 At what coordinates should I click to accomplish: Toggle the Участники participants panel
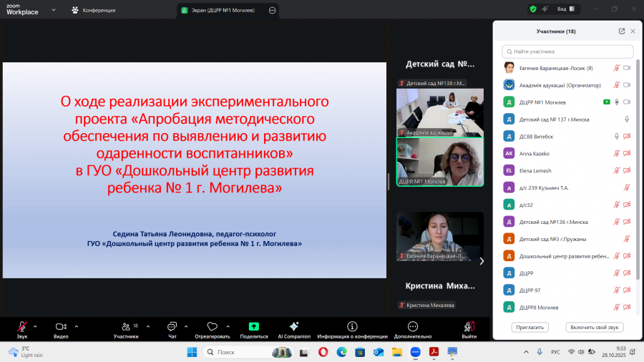point(126,330)
